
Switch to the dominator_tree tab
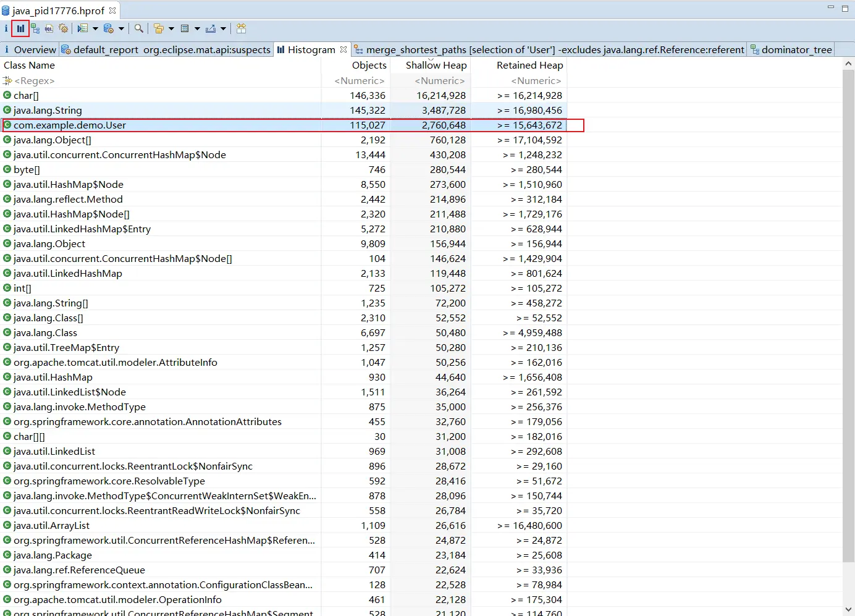[x=791, y=50]
